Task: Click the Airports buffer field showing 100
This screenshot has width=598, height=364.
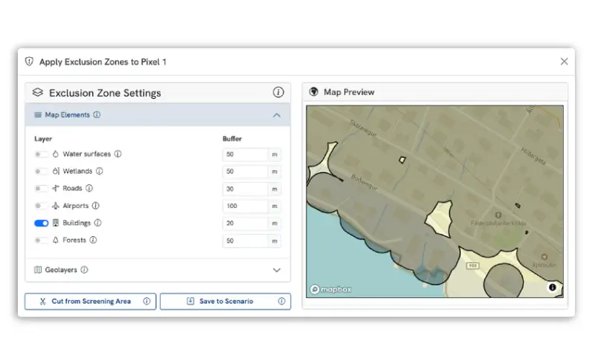Action: click(245, 206)
